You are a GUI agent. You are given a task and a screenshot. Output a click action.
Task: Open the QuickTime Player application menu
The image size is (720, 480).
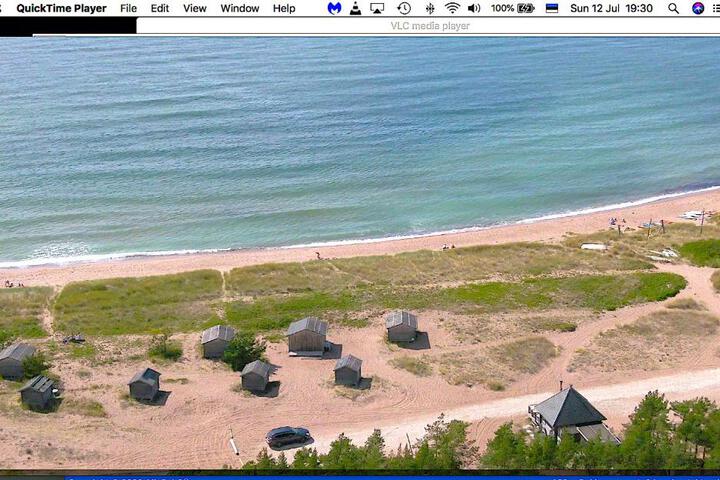pyautogui.click(x=61, y=8)
